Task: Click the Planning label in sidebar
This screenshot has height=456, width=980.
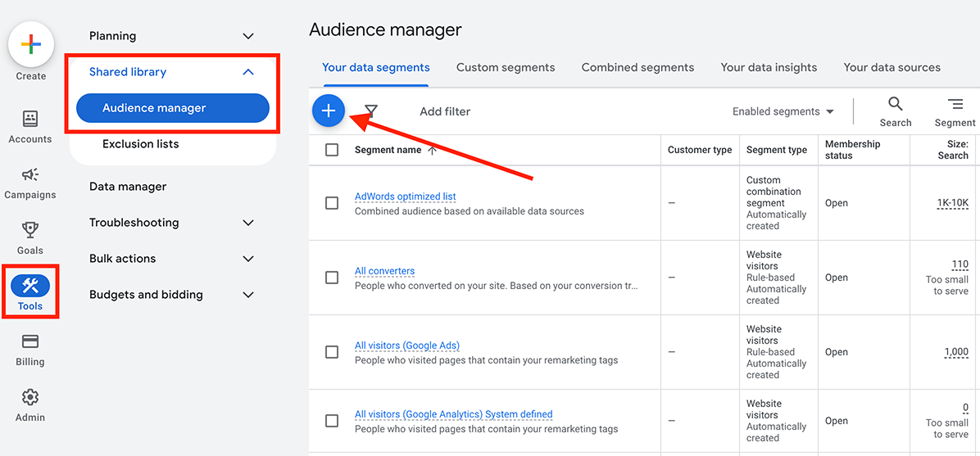Action: coord(112,36)
